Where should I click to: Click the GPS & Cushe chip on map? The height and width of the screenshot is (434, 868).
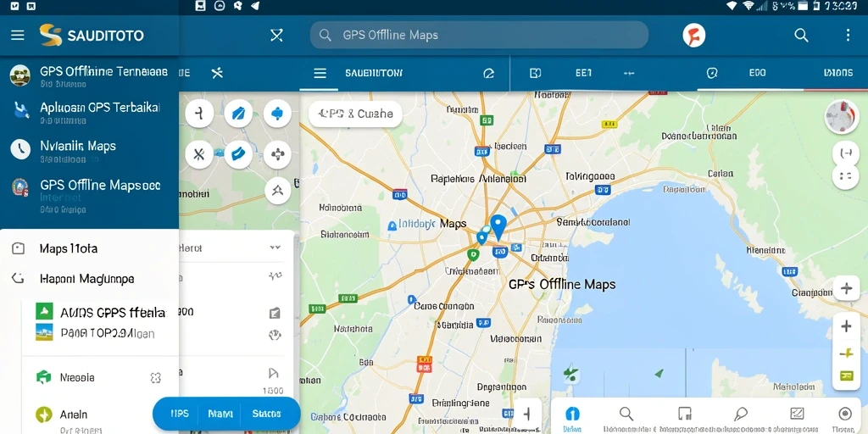pyautogui.click(x=355, y=114)
